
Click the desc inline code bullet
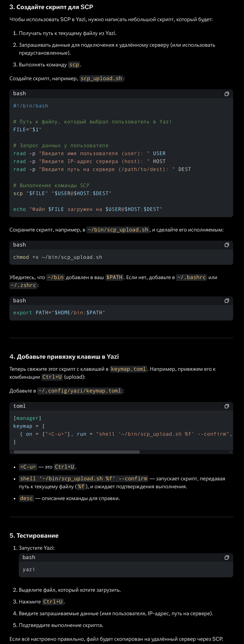point(26,498)
